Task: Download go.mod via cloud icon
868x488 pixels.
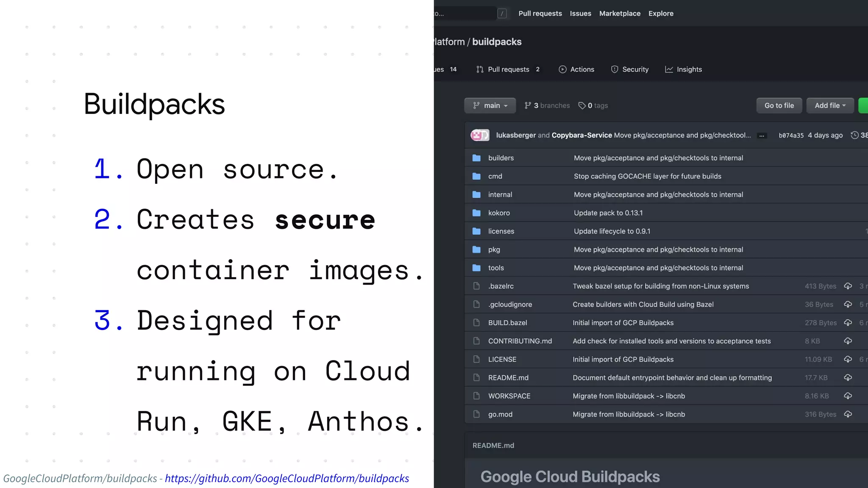Action: tap(848, 414)
